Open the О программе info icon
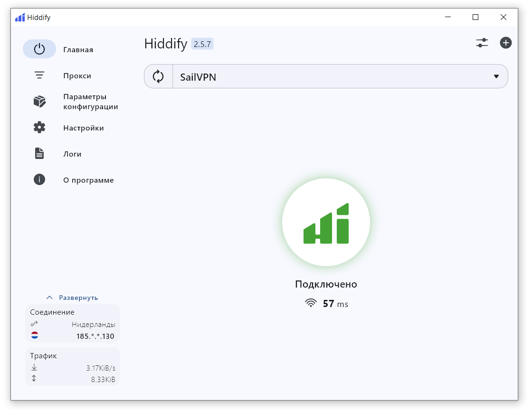 [39, 180]
